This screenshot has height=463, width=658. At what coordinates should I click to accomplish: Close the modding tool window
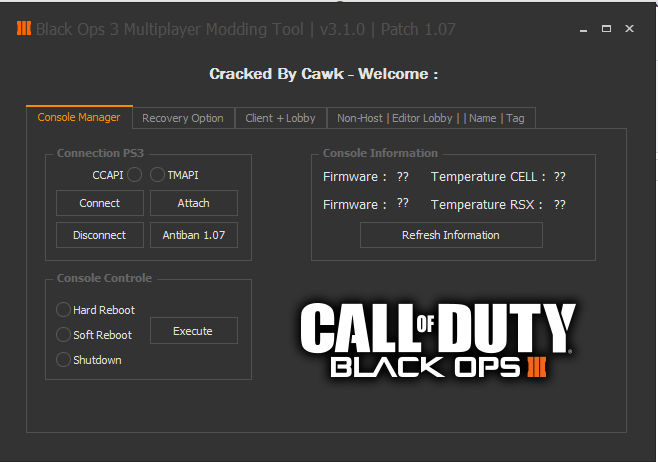[x=629, y=29]
